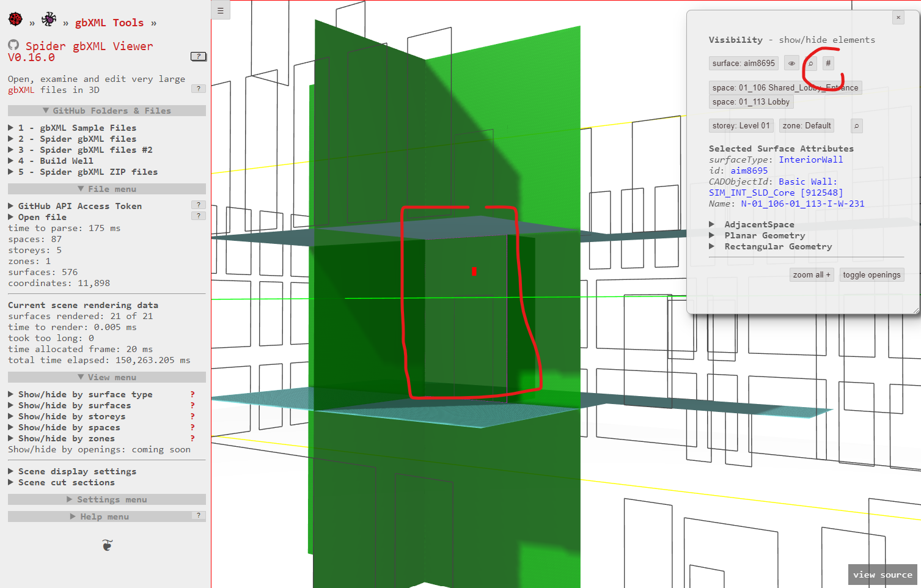
Task: Click the magnifier icon next to zone Default
Action: [x=856, y=126]
